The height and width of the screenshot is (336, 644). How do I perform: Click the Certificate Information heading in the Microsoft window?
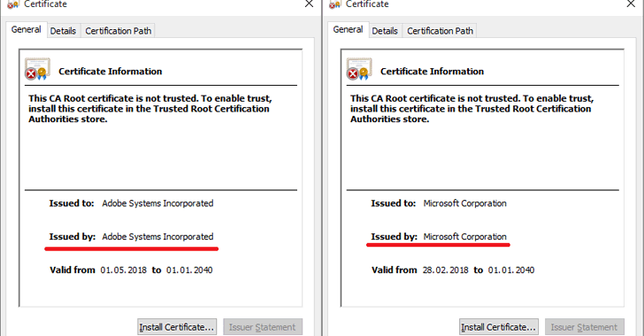[432, 72]
